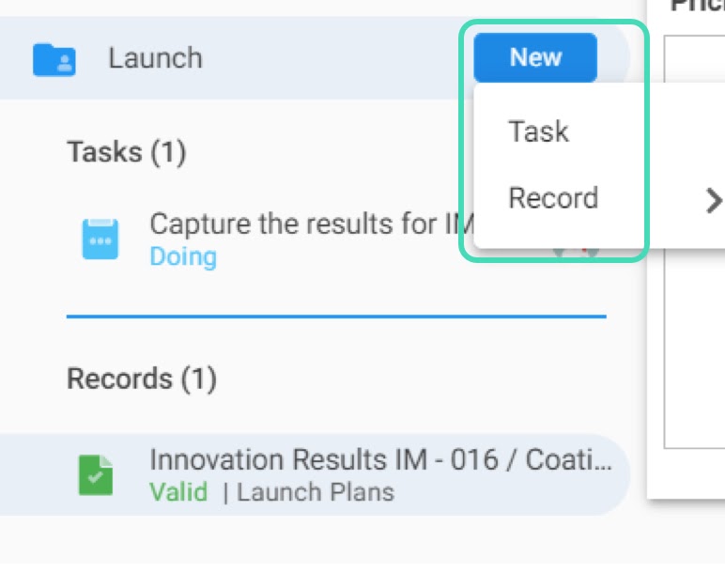
Task: Select the Launch folder row label
Action: click(155, 58)
